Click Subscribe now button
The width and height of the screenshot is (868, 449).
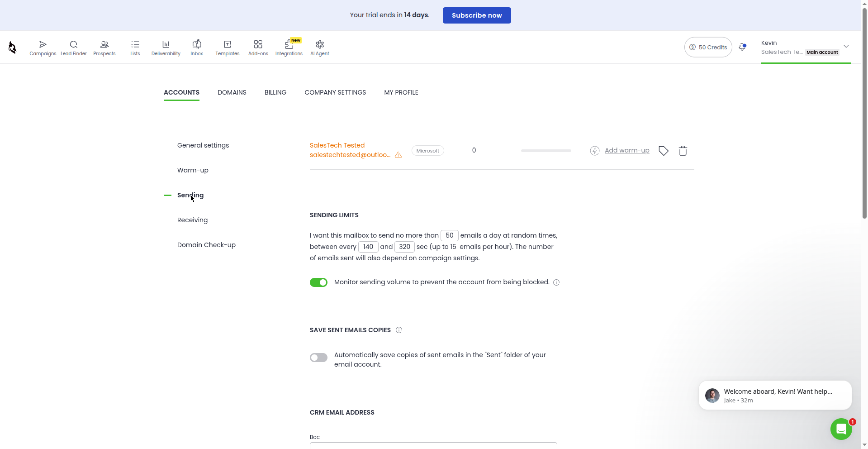pos(477,15)
